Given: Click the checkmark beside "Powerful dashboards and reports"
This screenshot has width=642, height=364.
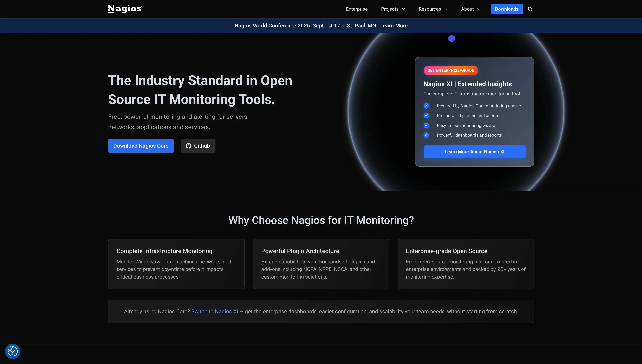Looking at the screenshot, I should 426,135.
